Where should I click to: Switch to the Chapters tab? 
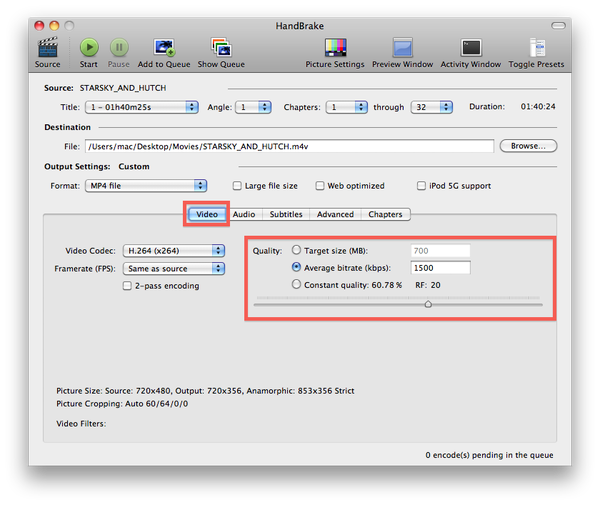[x=385, y=214]
